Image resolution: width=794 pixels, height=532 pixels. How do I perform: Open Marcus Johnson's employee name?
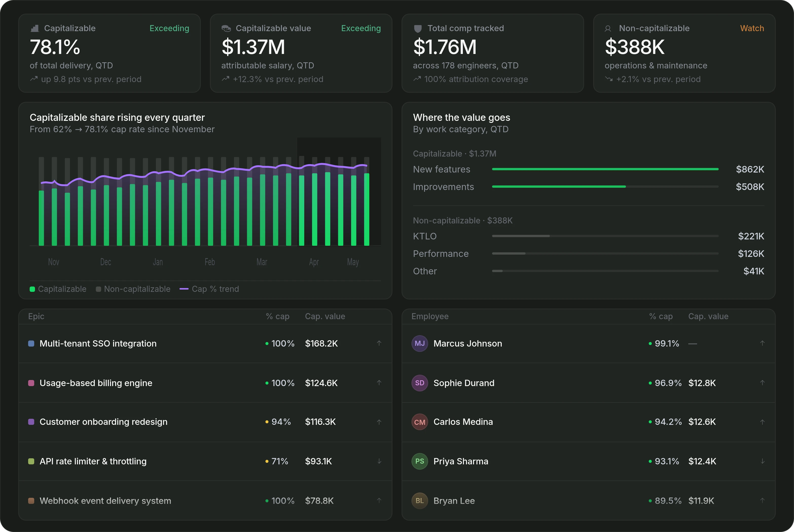point(468,343)
